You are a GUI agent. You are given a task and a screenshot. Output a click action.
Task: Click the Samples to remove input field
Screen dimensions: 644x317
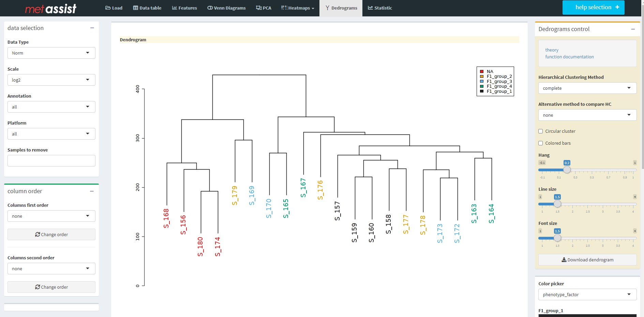[51, 161]
